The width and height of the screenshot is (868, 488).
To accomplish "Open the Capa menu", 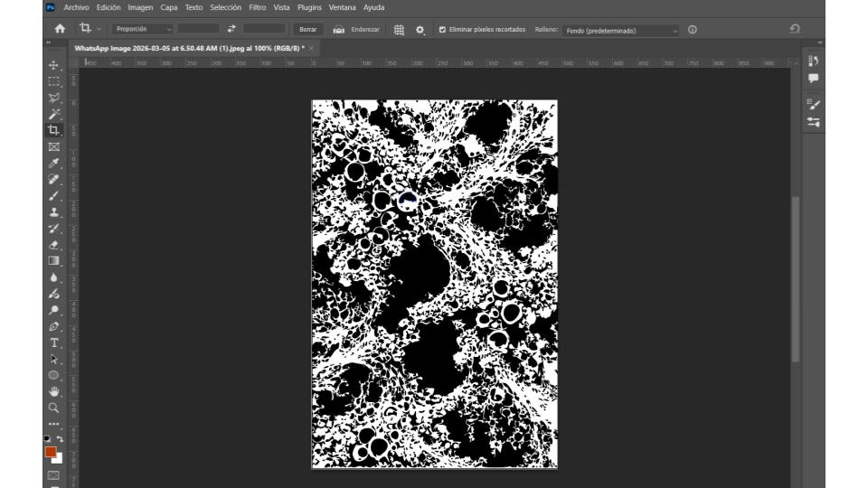I will (169, 8).
